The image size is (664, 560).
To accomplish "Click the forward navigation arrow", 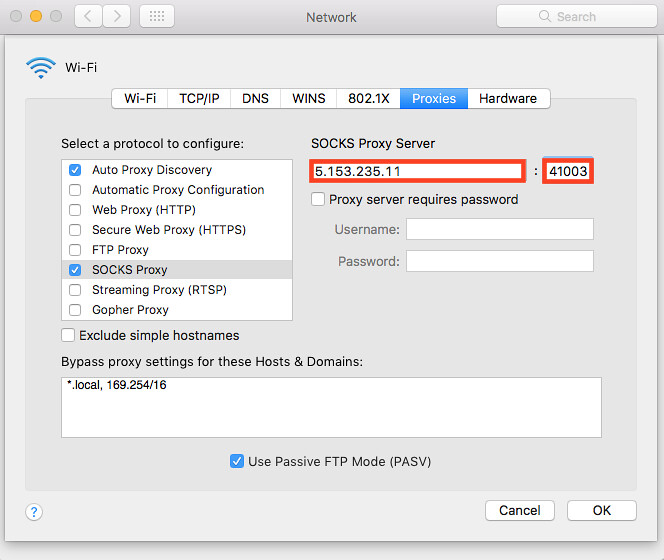I will 116,17.
